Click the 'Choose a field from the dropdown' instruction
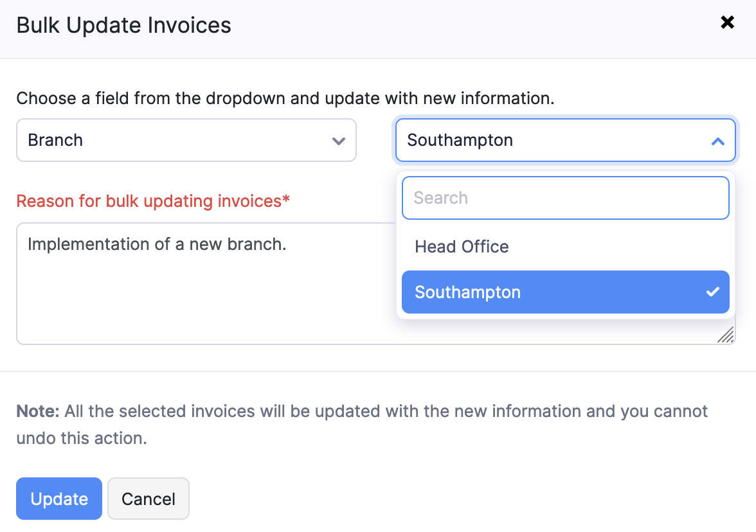Viewport: 756px width, 532px height. point(285,98)
